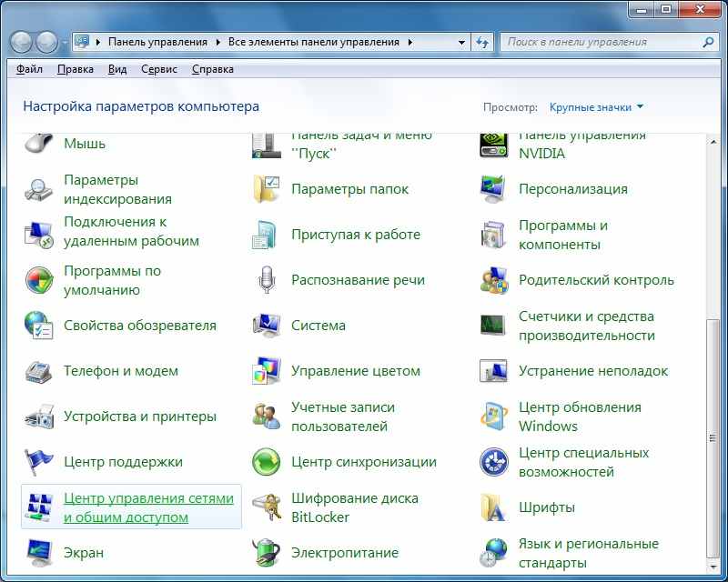Image resolution: width=728 pixels, height=582 pixels.
Task: Open the Файл menu
Action: [29, 69]
